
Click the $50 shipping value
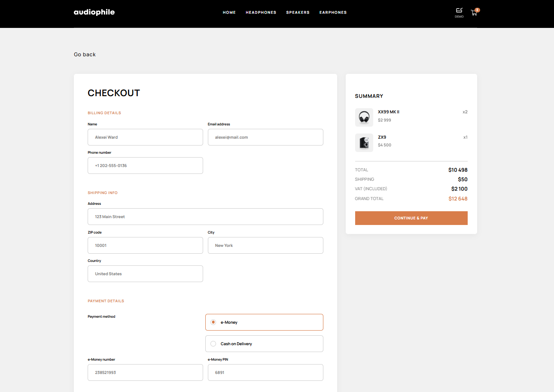[463, 179]
